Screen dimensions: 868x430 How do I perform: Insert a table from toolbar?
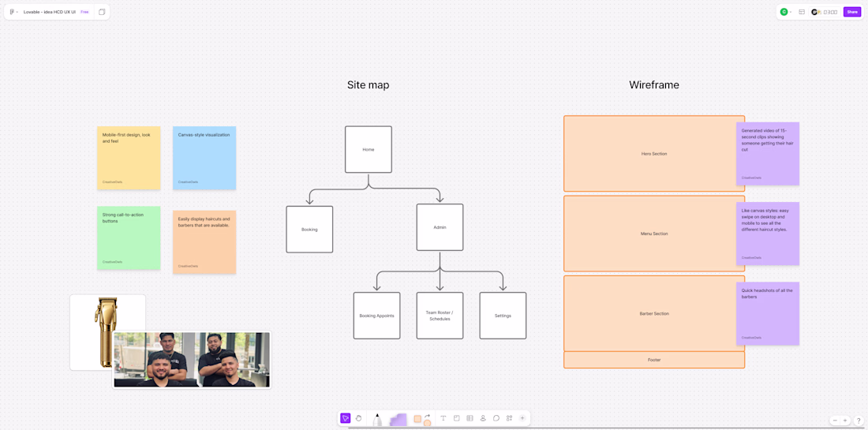click(x=470, y=418)
